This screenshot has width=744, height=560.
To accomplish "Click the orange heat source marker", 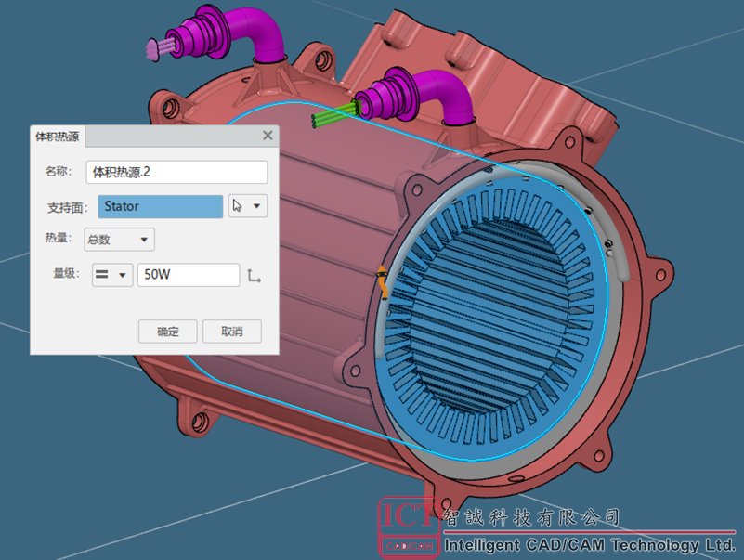I will click(383, 282).
